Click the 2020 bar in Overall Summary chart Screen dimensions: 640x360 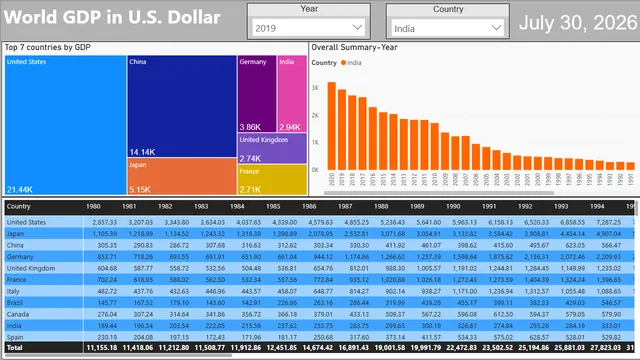tap(331, 126)
